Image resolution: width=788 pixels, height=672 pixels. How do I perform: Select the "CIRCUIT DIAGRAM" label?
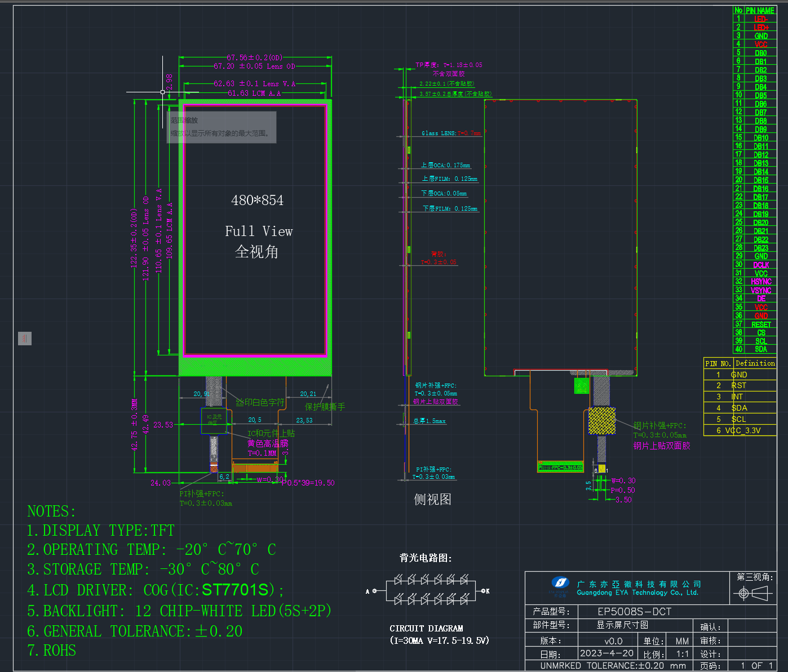point(426,629)
